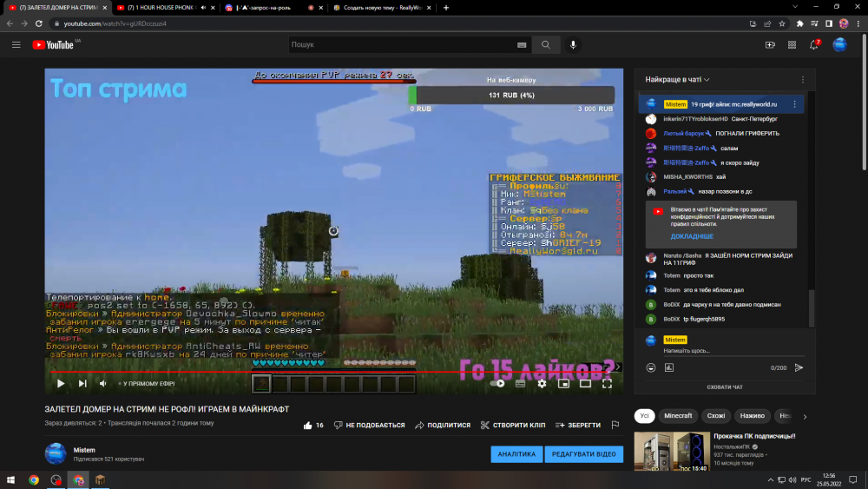Seek on the red video progress bar

332,372
